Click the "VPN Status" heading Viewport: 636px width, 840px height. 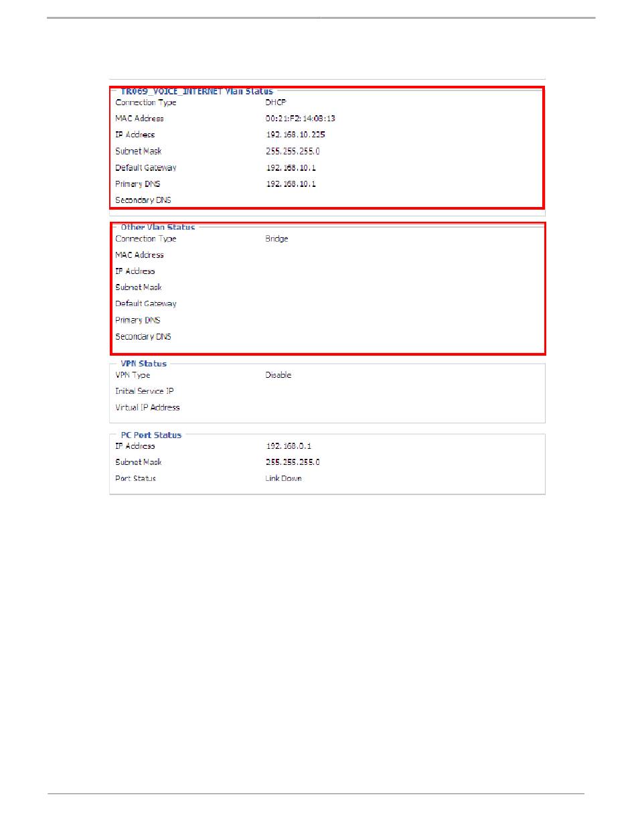[143, 364]
